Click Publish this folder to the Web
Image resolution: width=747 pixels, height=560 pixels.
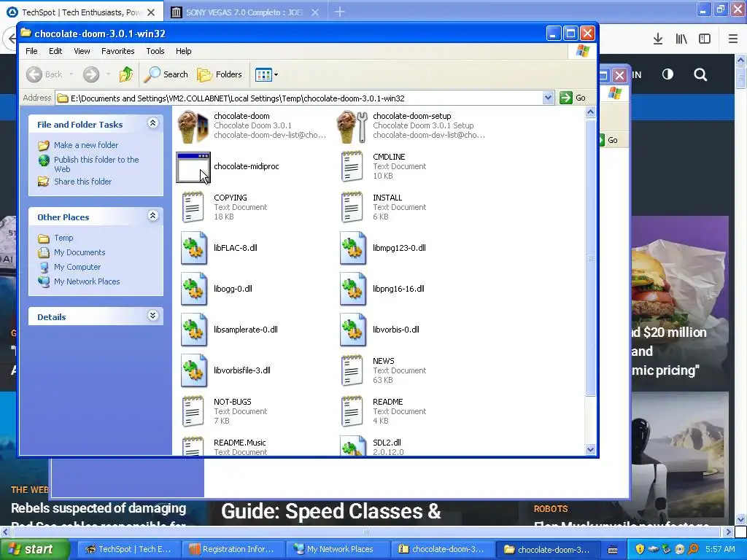(96, 164)
